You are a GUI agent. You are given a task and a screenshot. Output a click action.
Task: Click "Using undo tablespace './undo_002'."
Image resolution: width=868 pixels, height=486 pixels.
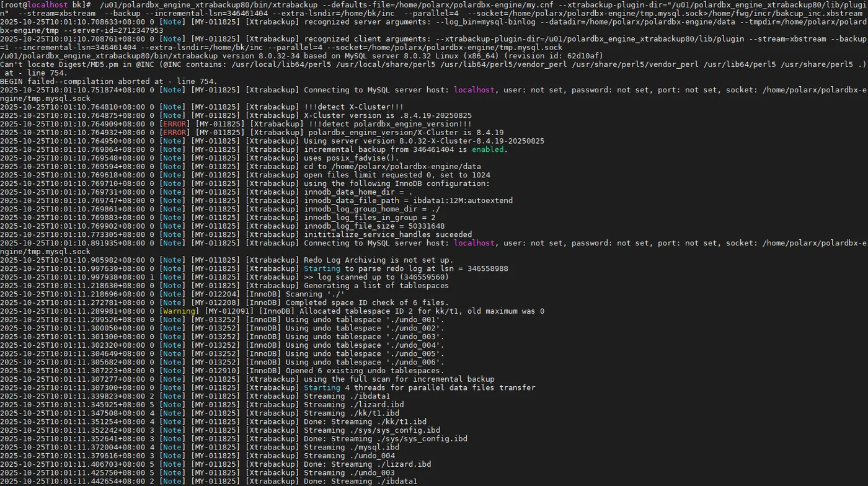click(365, 328)
